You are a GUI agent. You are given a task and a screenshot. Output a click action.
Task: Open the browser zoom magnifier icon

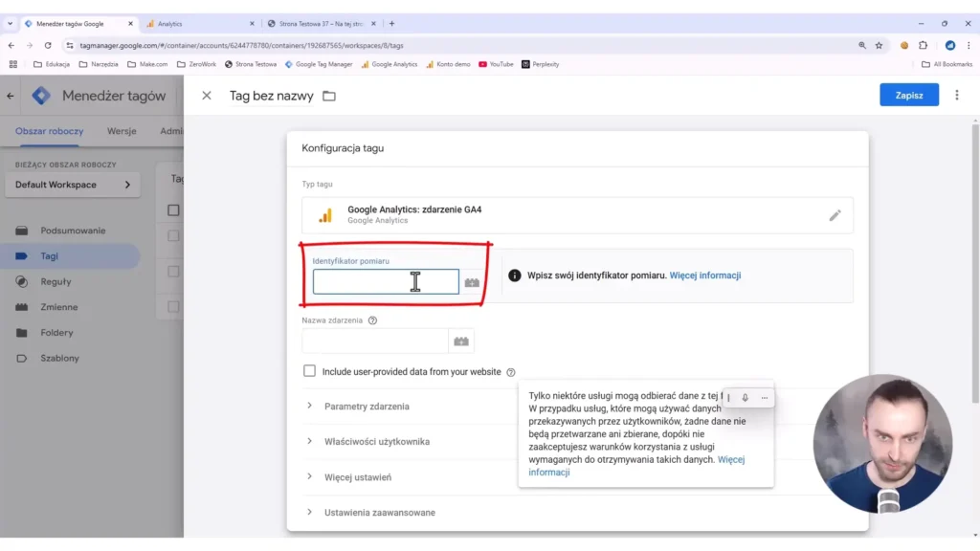click(862, 45)
